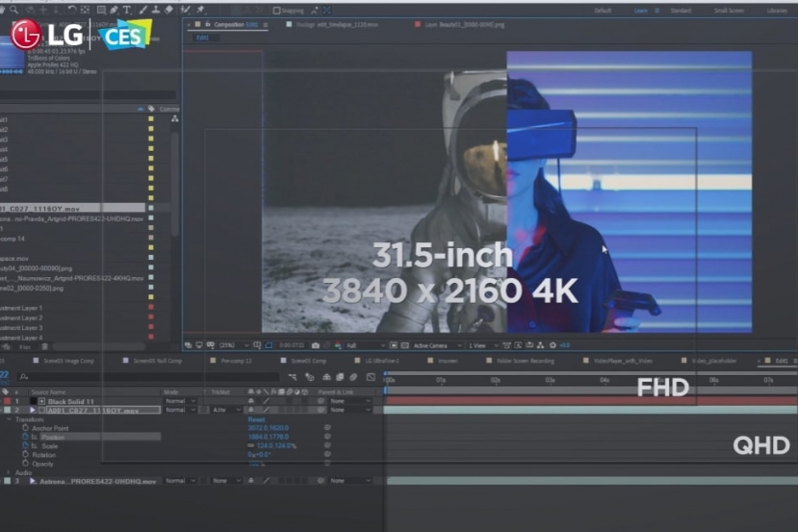Select the Rectangle shape tool

[x=101, y=10]
